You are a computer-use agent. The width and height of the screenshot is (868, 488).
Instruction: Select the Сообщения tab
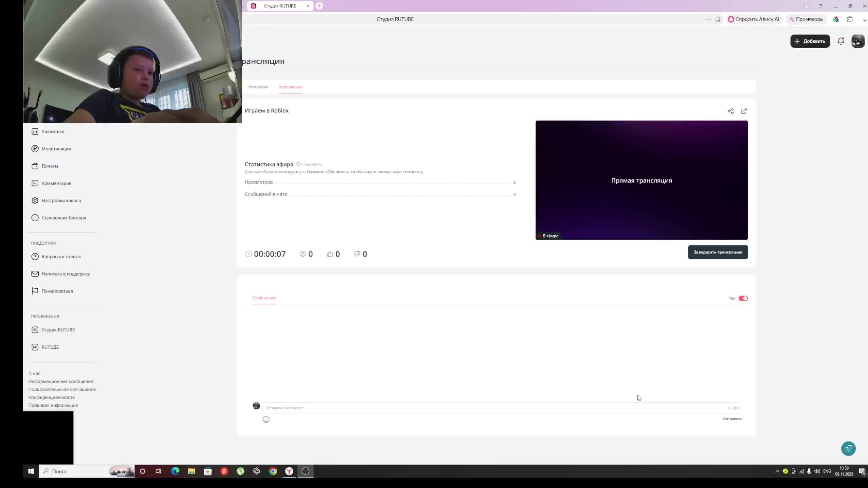(264, 298)
